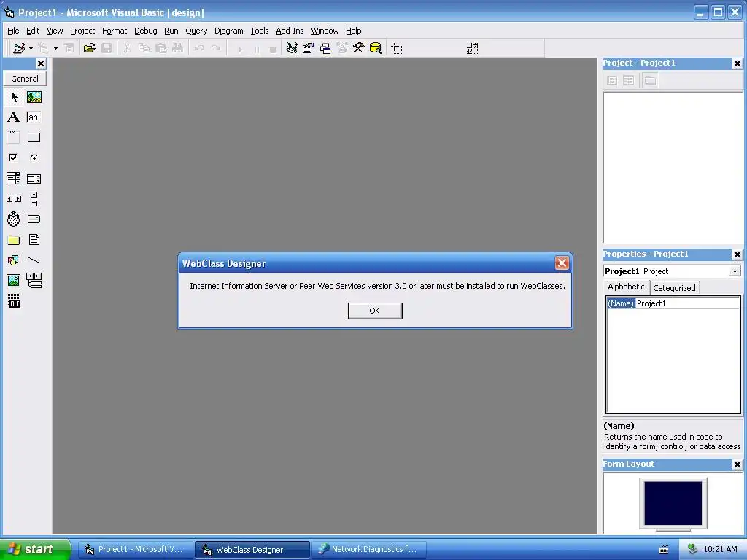Image resolution: width=747 pixels, height=560 pixels.
Task: Click the Add Standard EXE Project icon
Action: tap(19, 48)
